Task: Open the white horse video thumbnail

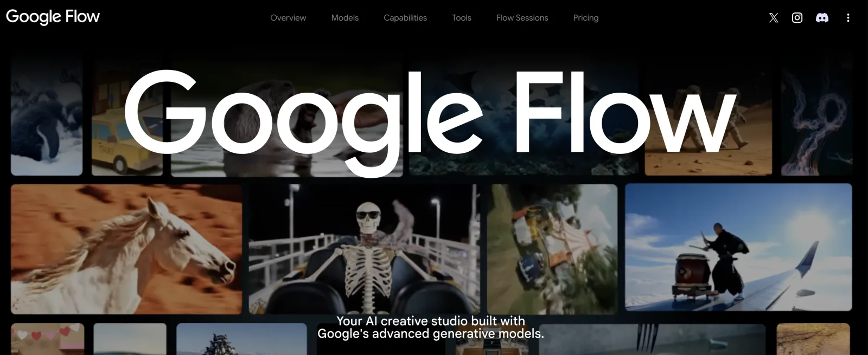Action: [x=126, y=249]
